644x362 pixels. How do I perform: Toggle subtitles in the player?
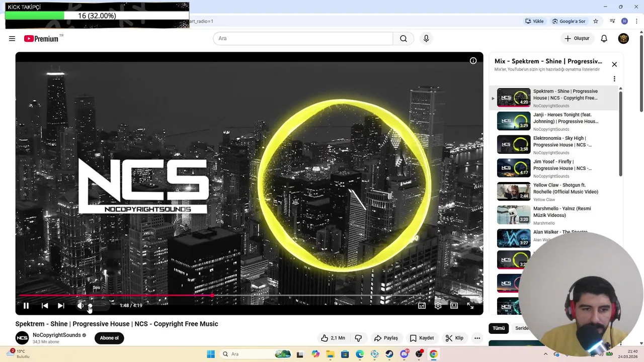point(422,305)
